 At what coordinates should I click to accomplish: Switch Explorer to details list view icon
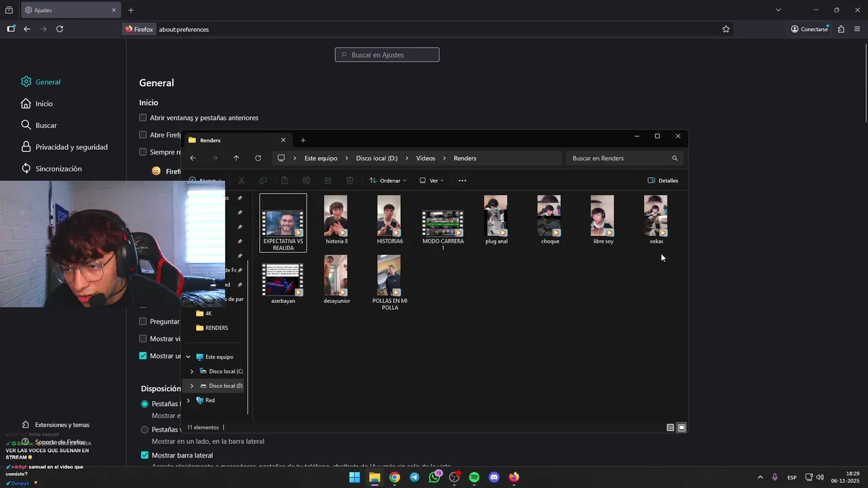coord(670,428)
